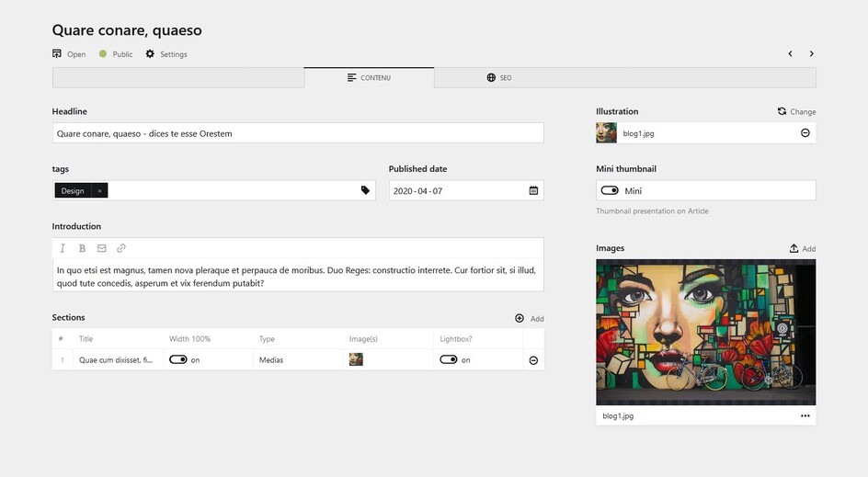Click the Public status label
Screen dimensions: 868x477
click(x=122, y=54)
